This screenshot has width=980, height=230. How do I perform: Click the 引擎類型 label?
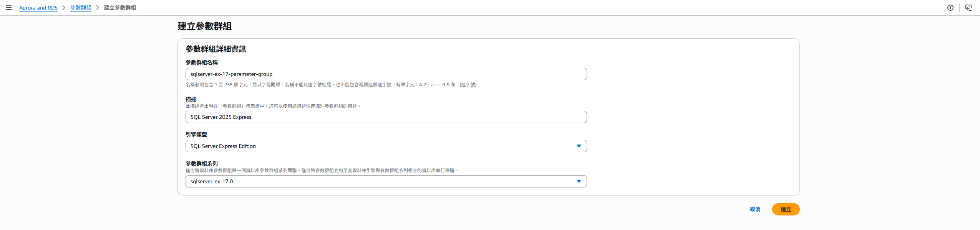(x=196, y=135)
